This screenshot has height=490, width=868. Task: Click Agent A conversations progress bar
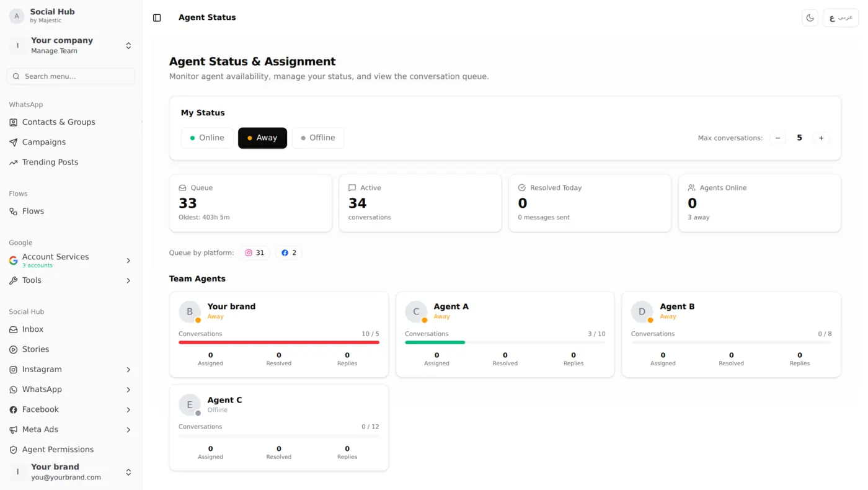click(x=505, y=342)
